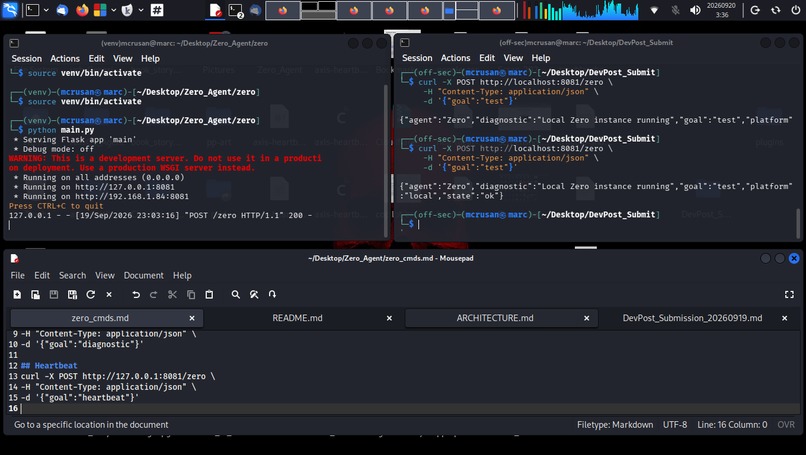Viewport: 806px width, 455px height.
Task: Open Mousepad's View menu
Action: [104, 275]
